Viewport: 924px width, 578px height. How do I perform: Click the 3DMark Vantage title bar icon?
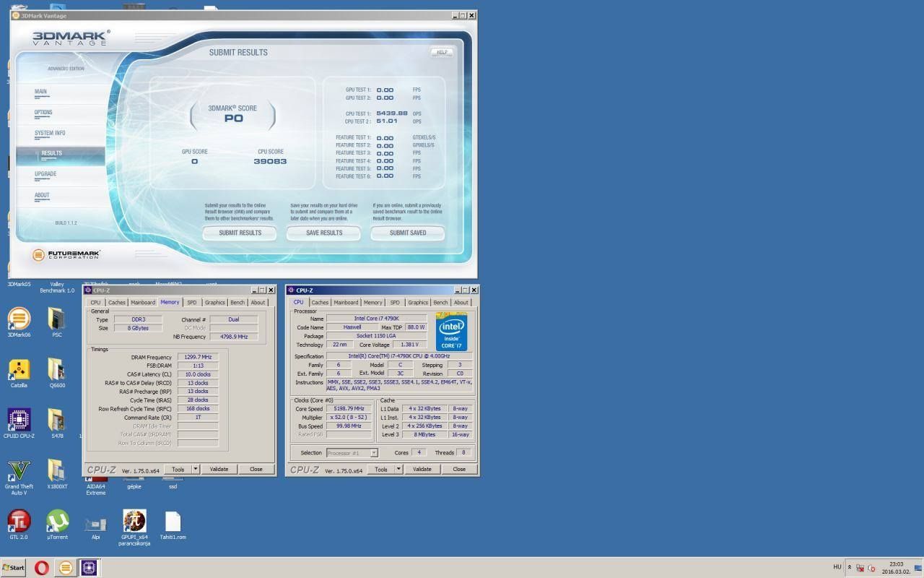coord(16,15)
